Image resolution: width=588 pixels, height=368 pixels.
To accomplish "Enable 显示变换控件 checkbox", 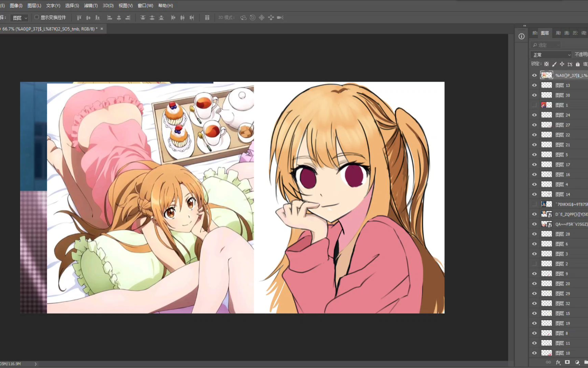I will point(36,17).
